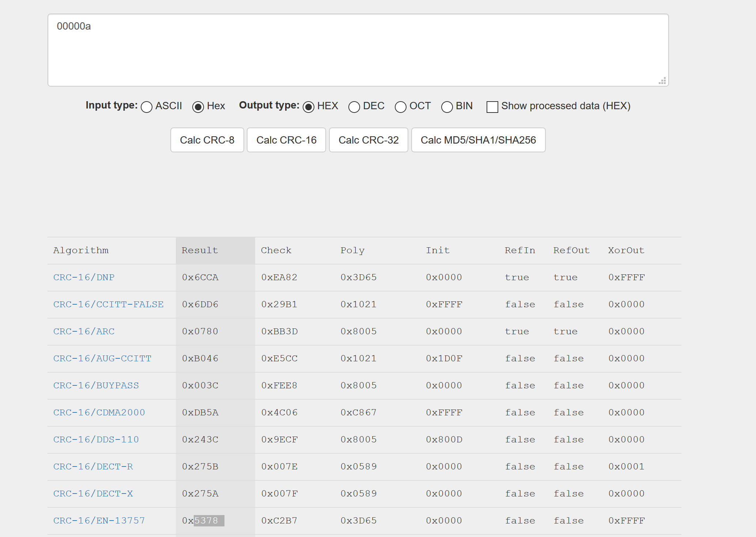Open the CRC-16/DECT-X link
The image size is (756, 537).
[x=93, y=494]
